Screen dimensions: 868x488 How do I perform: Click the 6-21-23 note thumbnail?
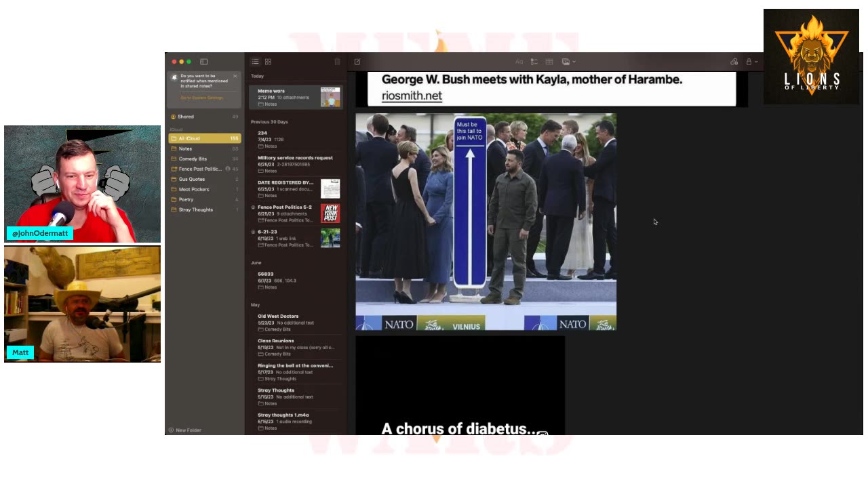330,238
